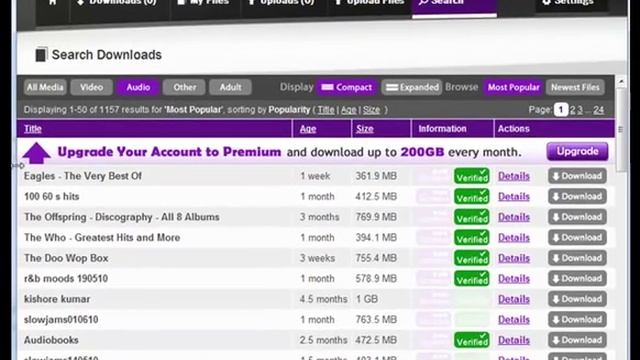
Task: Click Verified badge for The Offspring row
Action: pos(471,217)
